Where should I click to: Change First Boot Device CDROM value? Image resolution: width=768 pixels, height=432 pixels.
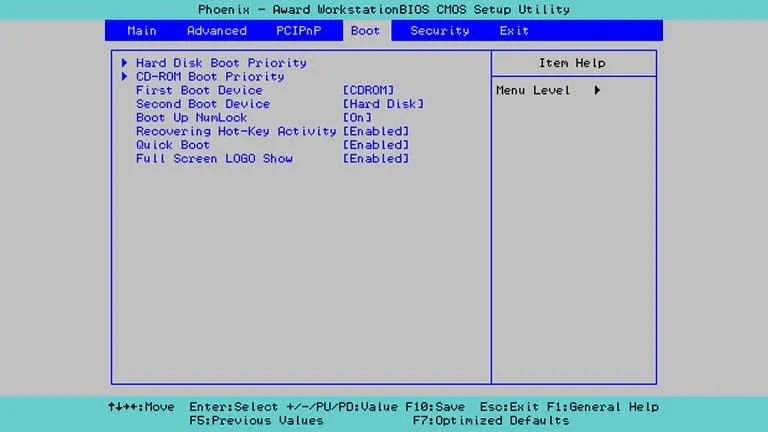pos(368,90)
